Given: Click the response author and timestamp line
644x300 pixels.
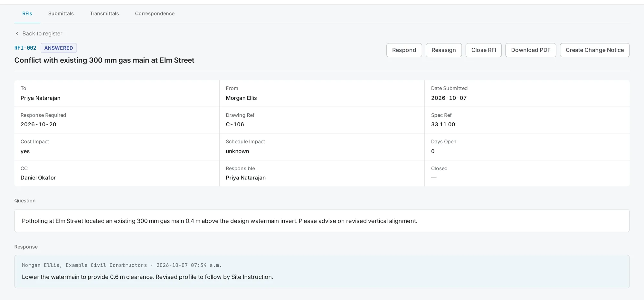Looking at the screenshot, I should [122, 265].
